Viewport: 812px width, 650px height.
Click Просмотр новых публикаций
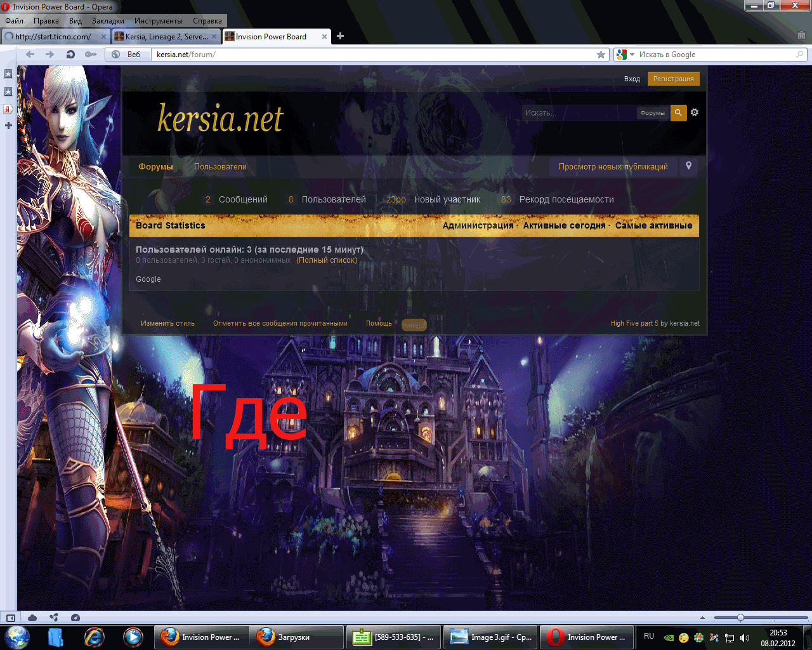(613, 166)
